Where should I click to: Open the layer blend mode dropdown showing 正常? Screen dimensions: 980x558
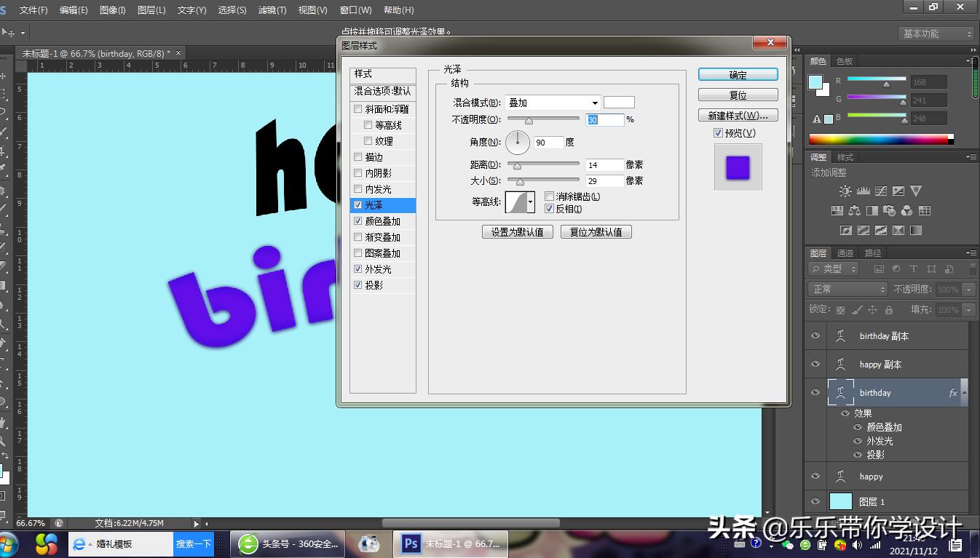847,289
